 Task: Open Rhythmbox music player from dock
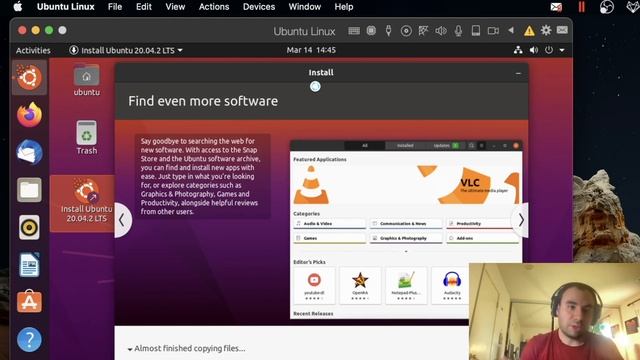(29, 227)
